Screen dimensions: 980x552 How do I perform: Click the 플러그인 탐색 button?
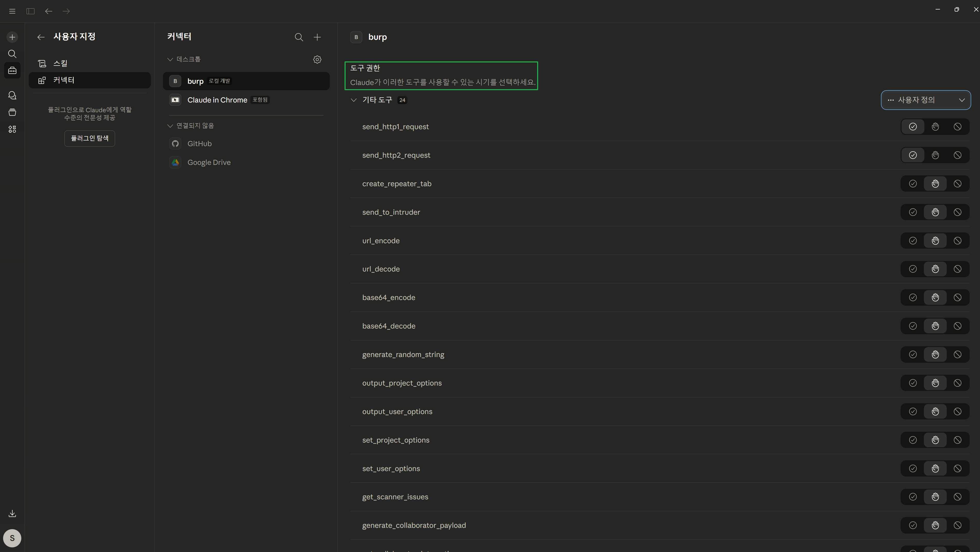pos(89,138)
